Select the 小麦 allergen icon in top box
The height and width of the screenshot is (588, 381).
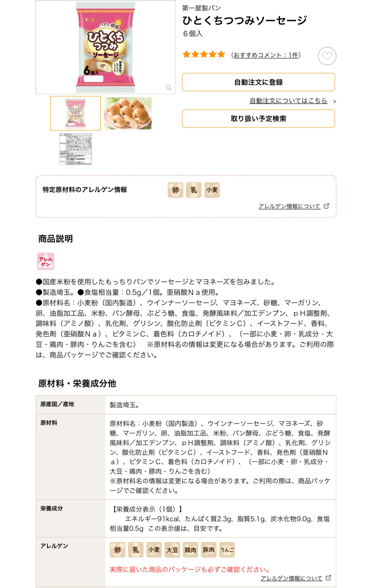pos(212,190)
